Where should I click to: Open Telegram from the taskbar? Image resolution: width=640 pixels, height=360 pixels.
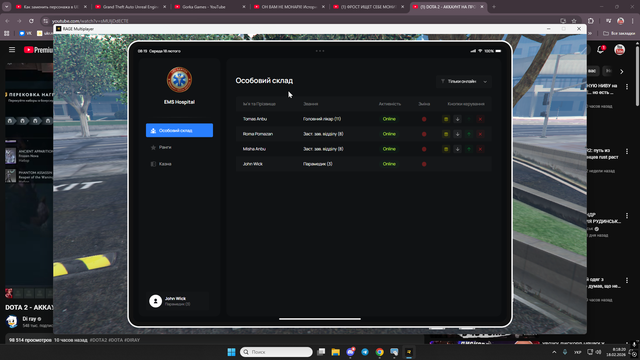point(365,352)
